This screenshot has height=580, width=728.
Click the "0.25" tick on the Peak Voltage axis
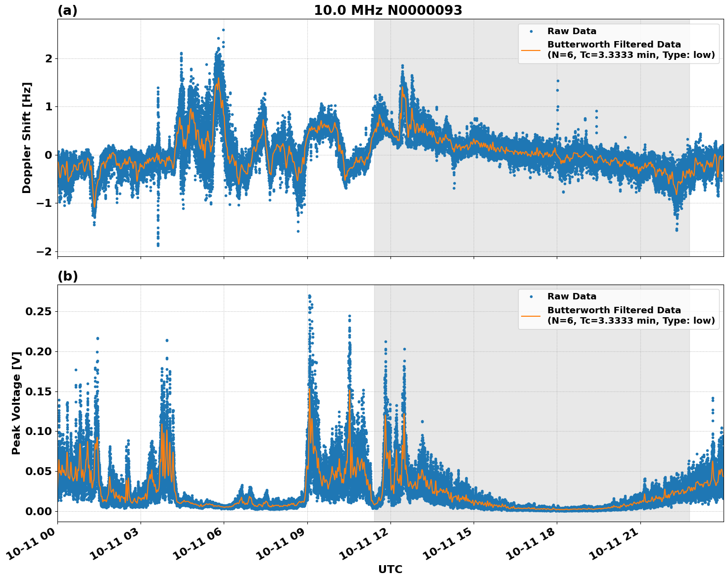click(x=38, y=312)
